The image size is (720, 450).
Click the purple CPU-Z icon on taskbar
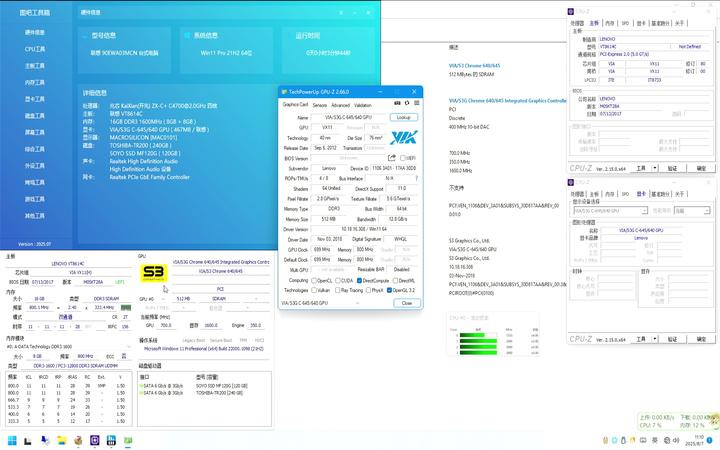click(95, 441)
